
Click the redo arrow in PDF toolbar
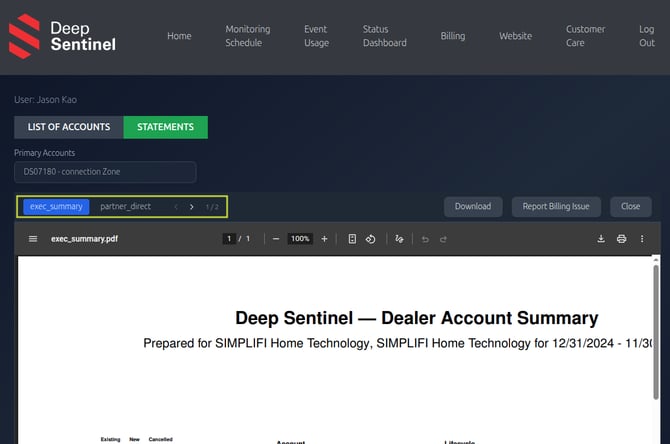click(x=443, y=239)
